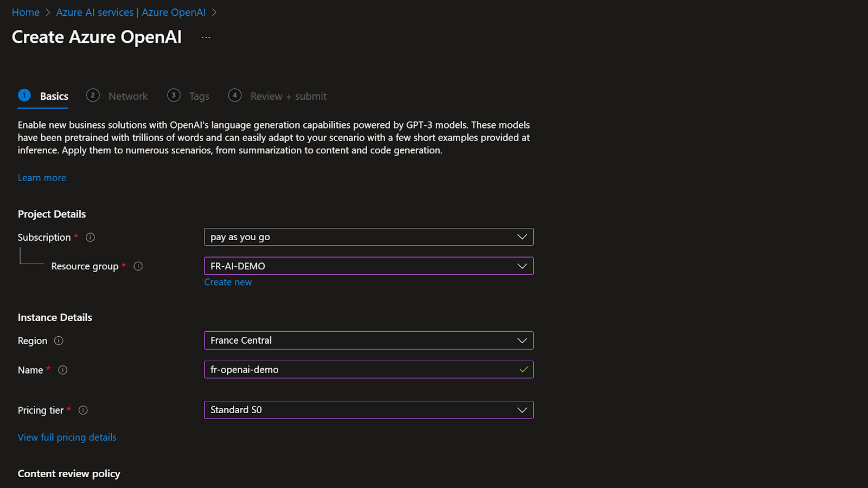Select the Project Details heading
This screenshot has width=868, height=488.
click(x=52, y=214)
